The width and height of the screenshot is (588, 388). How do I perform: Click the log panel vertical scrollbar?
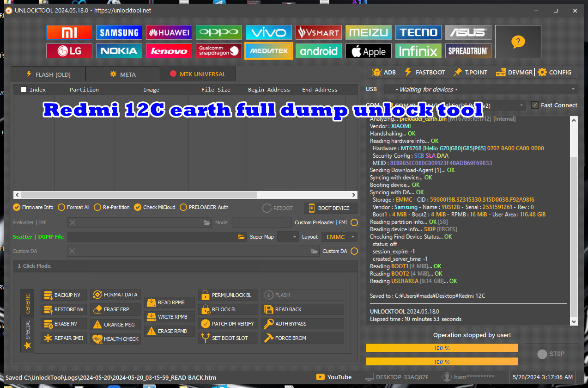(574, 221)
